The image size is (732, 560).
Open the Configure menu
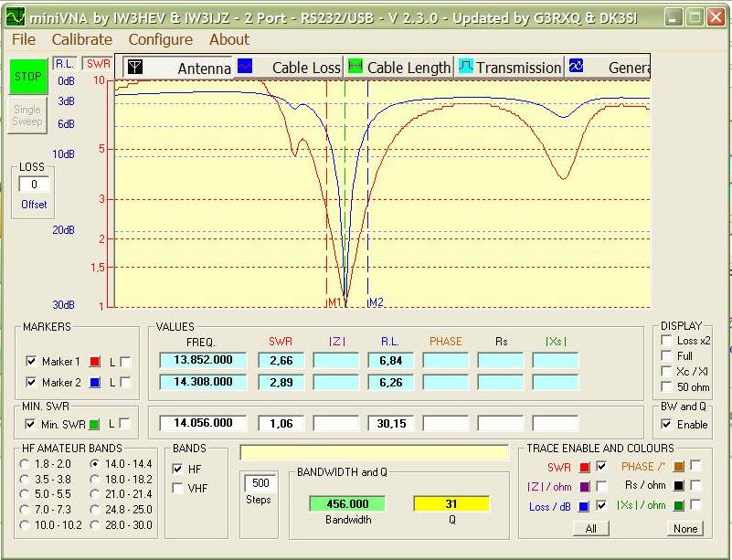pos(160,39)
